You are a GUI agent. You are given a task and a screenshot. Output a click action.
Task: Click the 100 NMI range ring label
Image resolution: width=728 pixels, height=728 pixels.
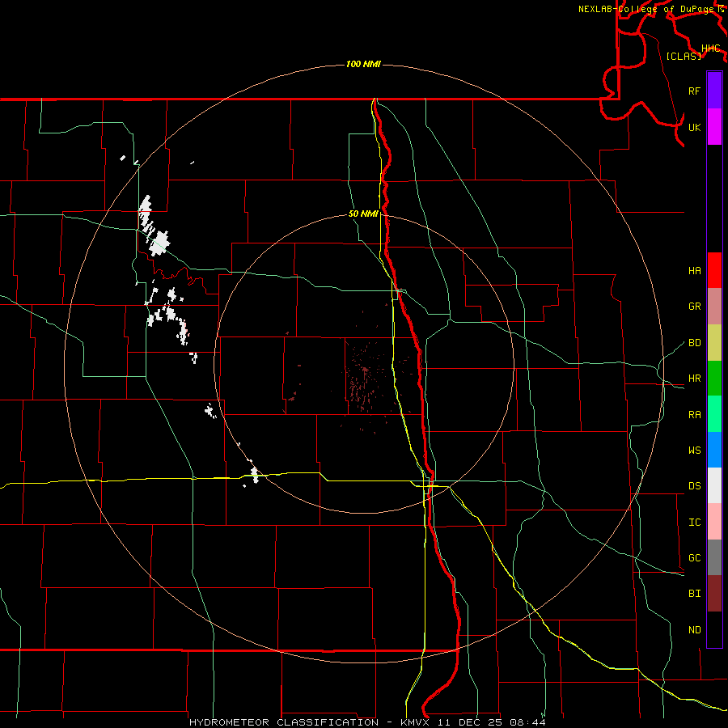(363, 64)
